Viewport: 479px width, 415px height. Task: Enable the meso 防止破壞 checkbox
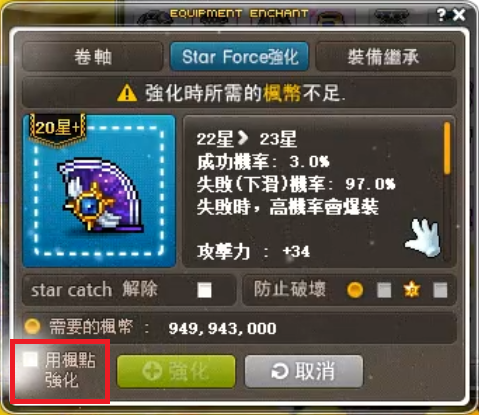point(384,290)
